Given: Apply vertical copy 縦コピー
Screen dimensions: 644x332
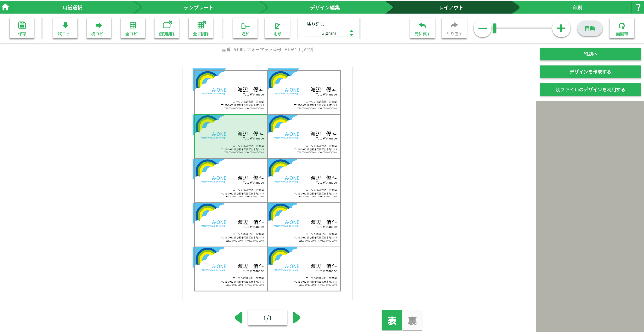Looking at the screenshot, I should [x=65, y=28].
